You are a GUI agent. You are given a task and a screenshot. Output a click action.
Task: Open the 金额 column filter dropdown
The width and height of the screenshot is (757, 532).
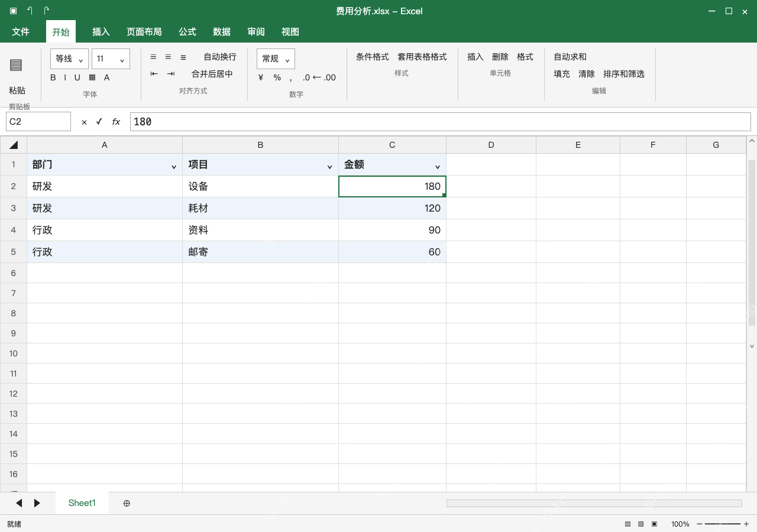coord(438,167)
